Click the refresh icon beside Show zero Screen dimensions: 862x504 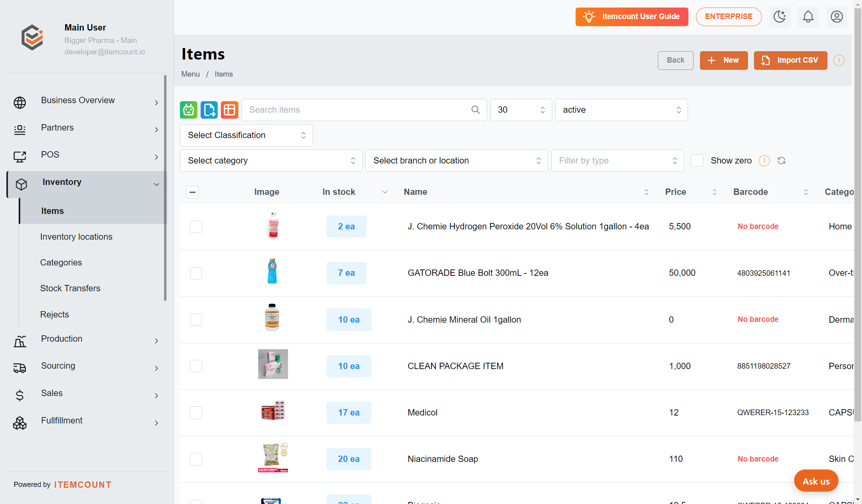point(782,161)
